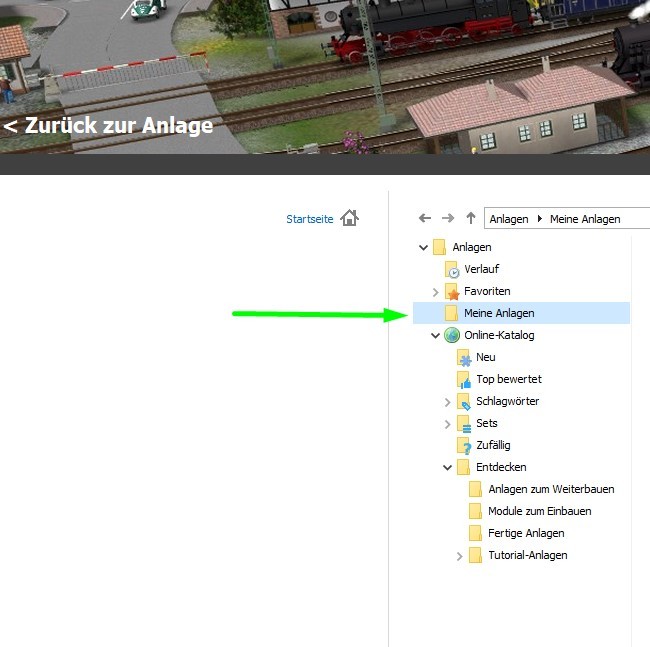Select Zufällig entry
Screen dimensions: 650x647
pos(493,445)
